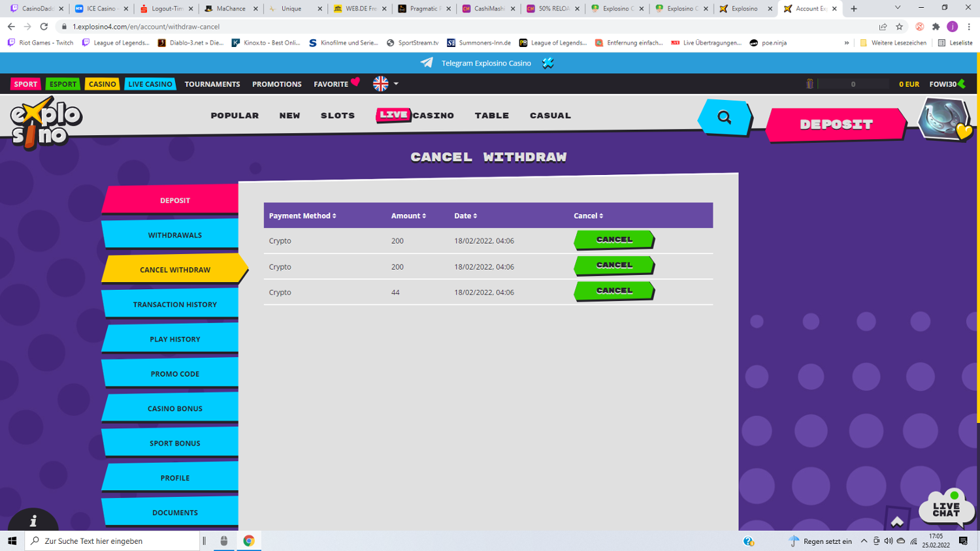The height and width of the screenshot is (551, 980).
Task: Bookmark this page with the star icon
Action: 900,27
